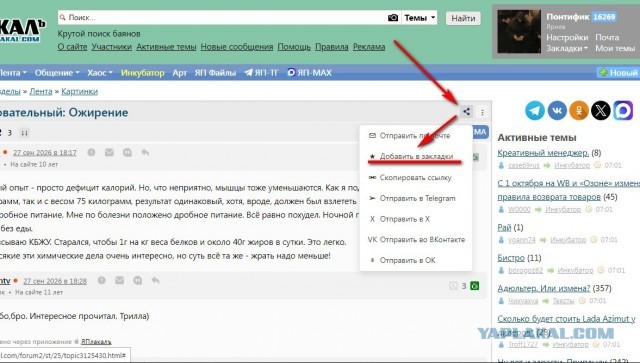640x363 pixels.
Task: Click the quote icon next to 18:28 post
Action: [138, 280]
